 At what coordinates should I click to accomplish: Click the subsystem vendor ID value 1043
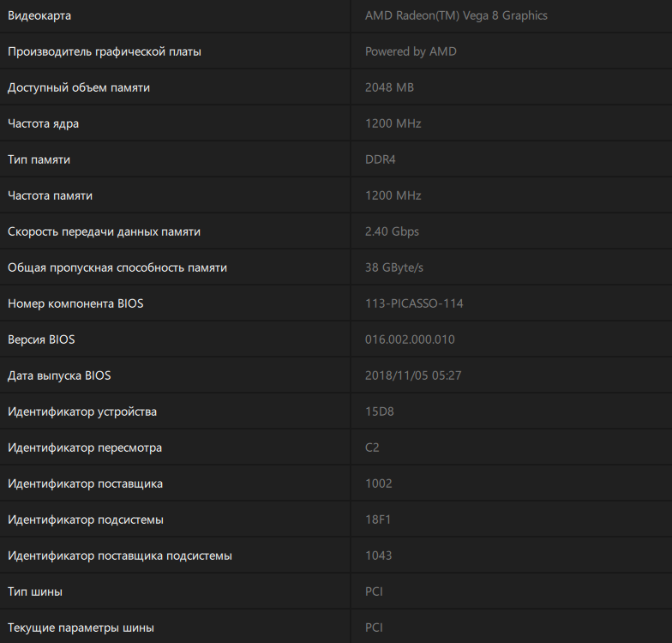tap(379, 556)
